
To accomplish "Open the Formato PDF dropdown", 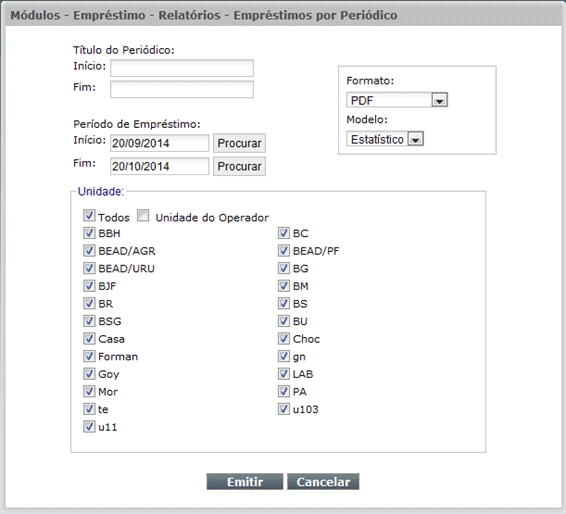I will (397, 100).
